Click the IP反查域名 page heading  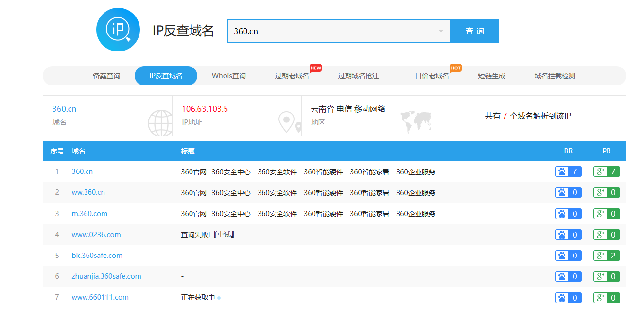click(x=183, y=31)
